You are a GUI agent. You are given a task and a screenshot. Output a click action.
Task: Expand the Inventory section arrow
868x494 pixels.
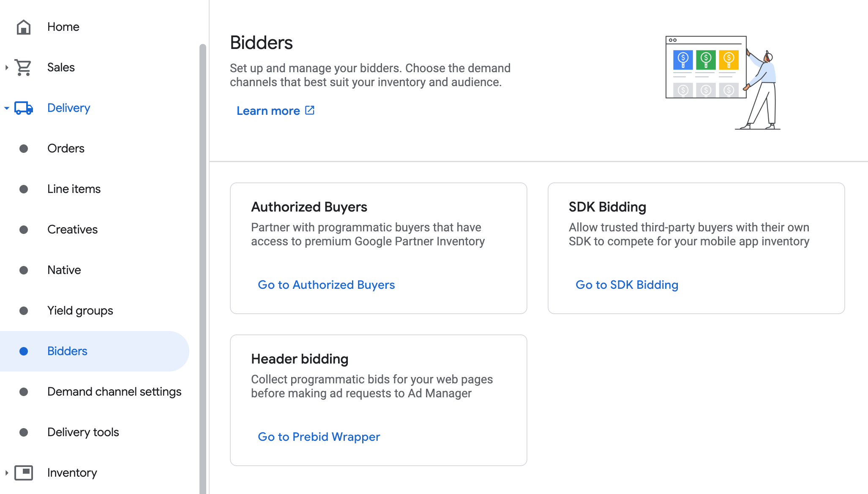tap(6, 473)
